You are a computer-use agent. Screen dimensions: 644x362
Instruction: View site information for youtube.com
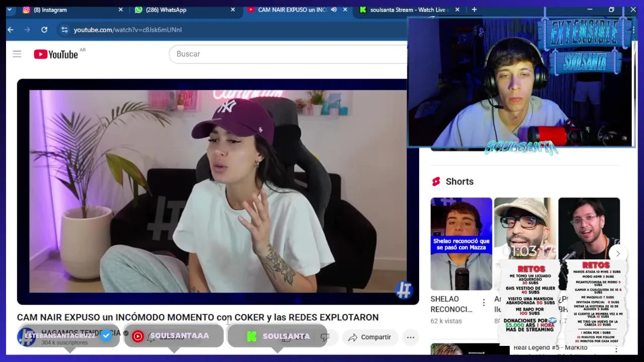(x=64, y=30)
